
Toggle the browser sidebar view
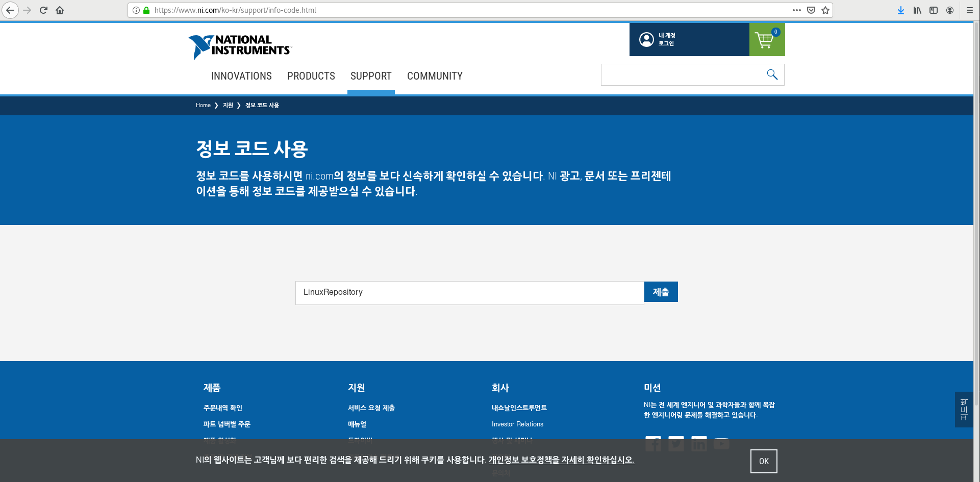tap(934, 10)
